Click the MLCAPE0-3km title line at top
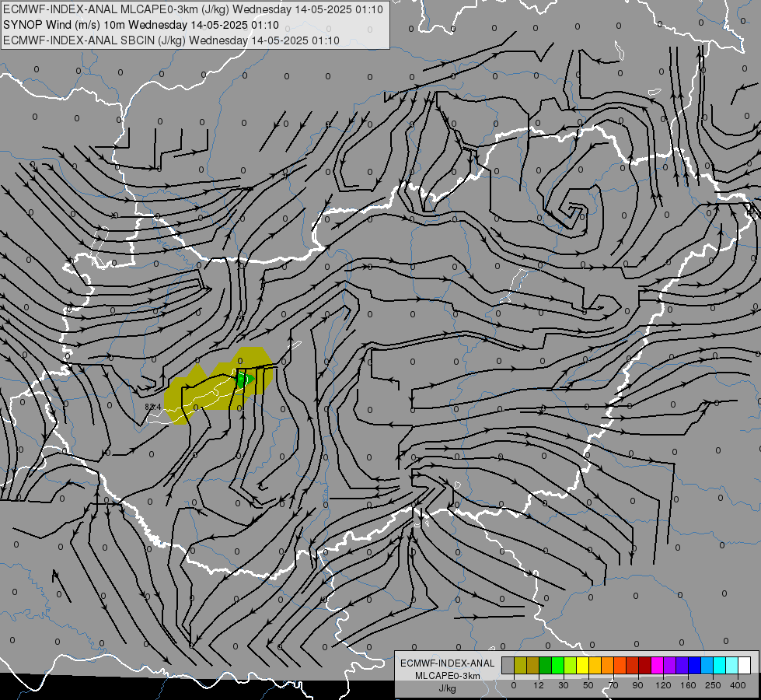The height and width of the screenshot is (700, 761). click(193, 9)
